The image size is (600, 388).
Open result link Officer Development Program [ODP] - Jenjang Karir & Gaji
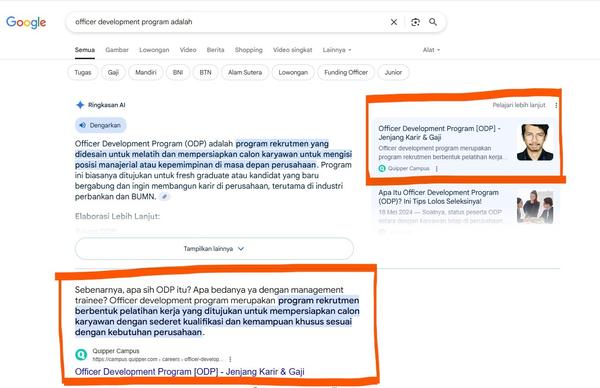pyautogui.click(x=190, y=372)
